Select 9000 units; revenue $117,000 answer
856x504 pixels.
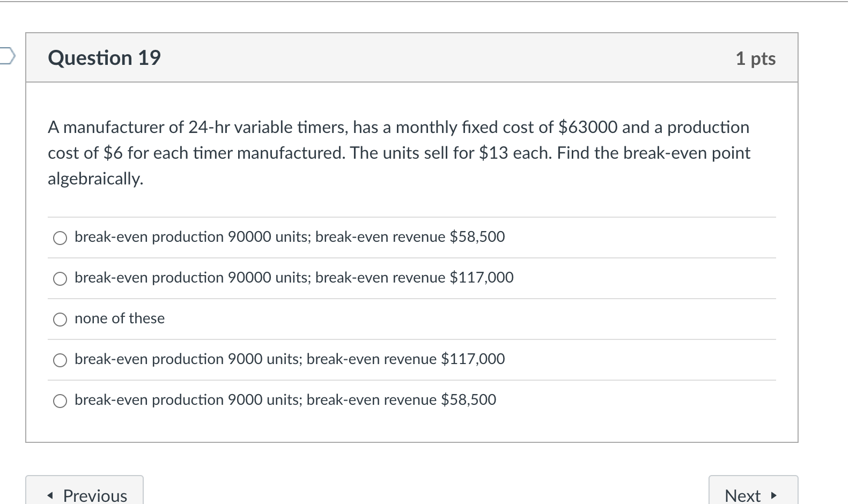click(60, 360)
